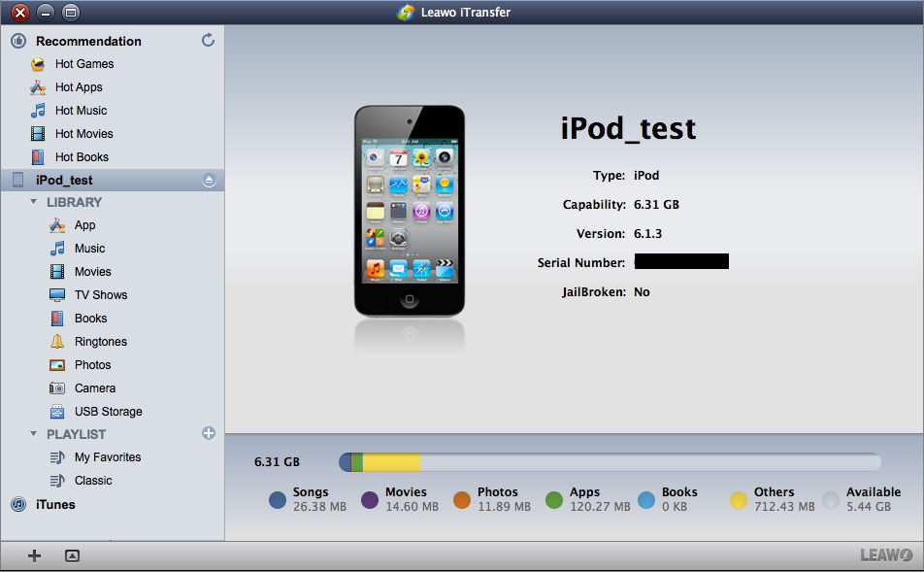Click the App library icon
Image resolution: width=924 pixels, height=572 pixels.
57,225
